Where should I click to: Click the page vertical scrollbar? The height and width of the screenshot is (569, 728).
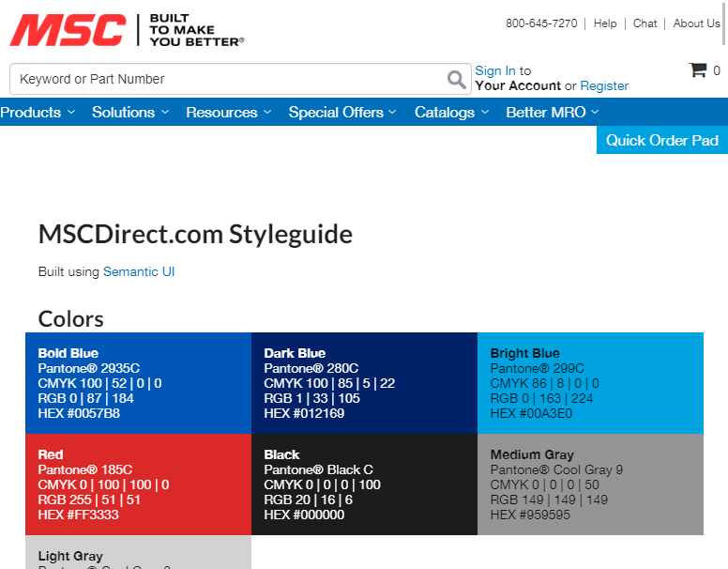pyautogui.click(x=725, y=23)
